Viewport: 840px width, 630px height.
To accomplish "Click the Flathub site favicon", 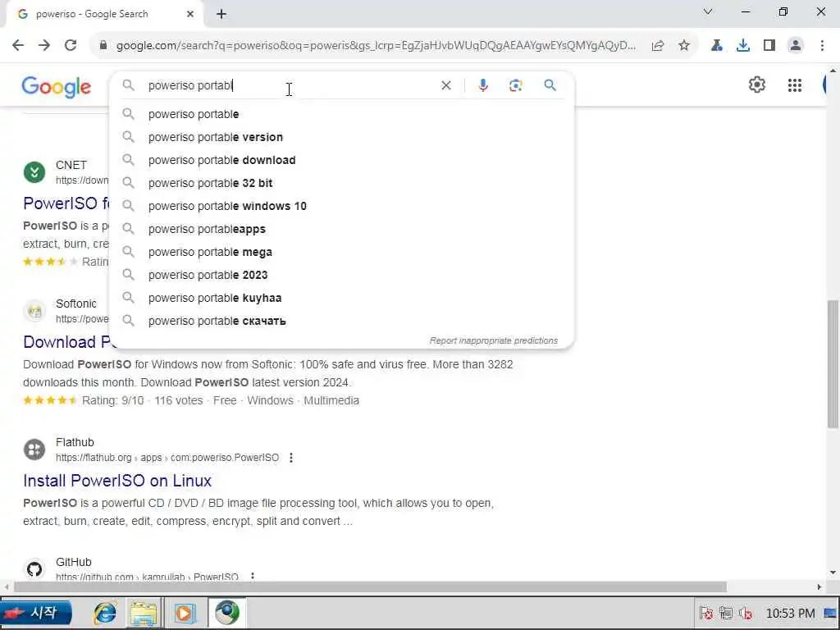I will [34, 450].
